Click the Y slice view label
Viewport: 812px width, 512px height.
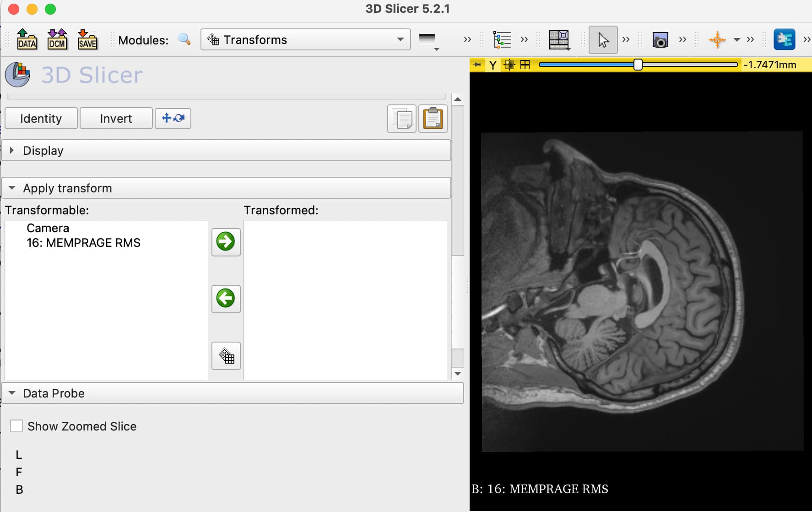pyautogui.click(x=493, y=65)
